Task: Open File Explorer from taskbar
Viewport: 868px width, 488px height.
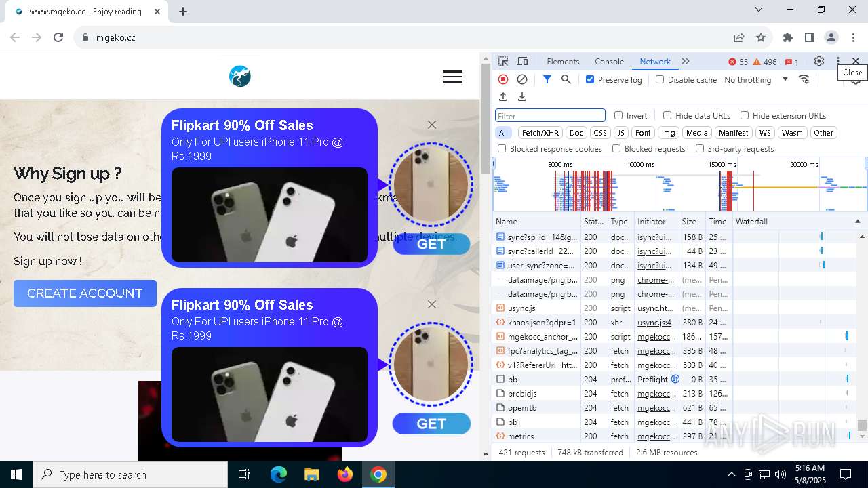Action: coord(312,474)
